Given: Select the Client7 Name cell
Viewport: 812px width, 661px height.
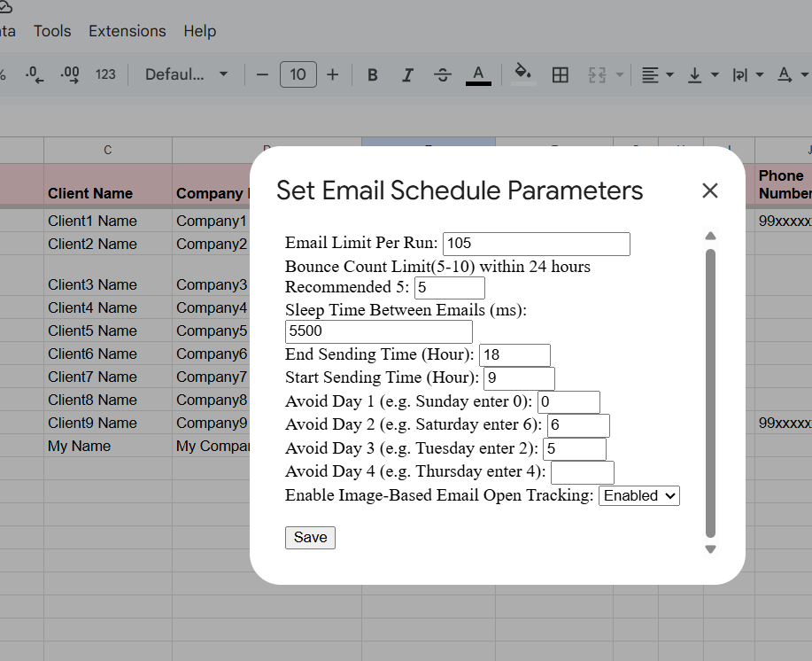Looking at the screenshot, I should pyautogui.click(x=108, y=377).
